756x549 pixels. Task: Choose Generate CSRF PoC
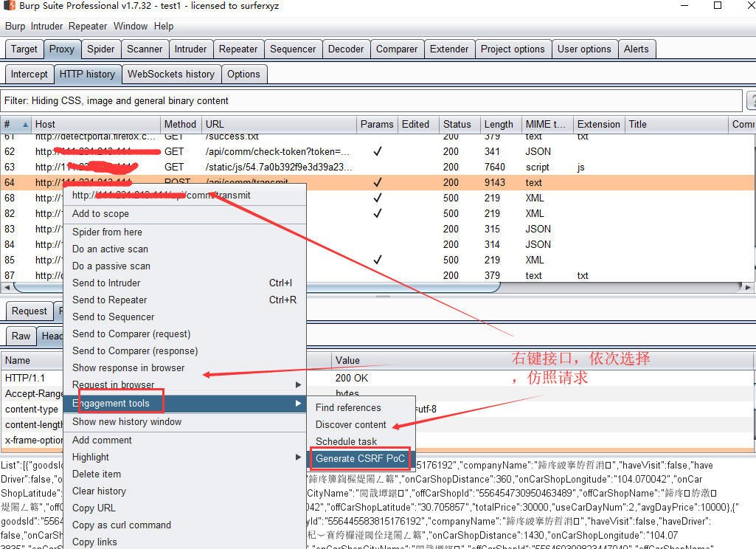tap(360, 458)
